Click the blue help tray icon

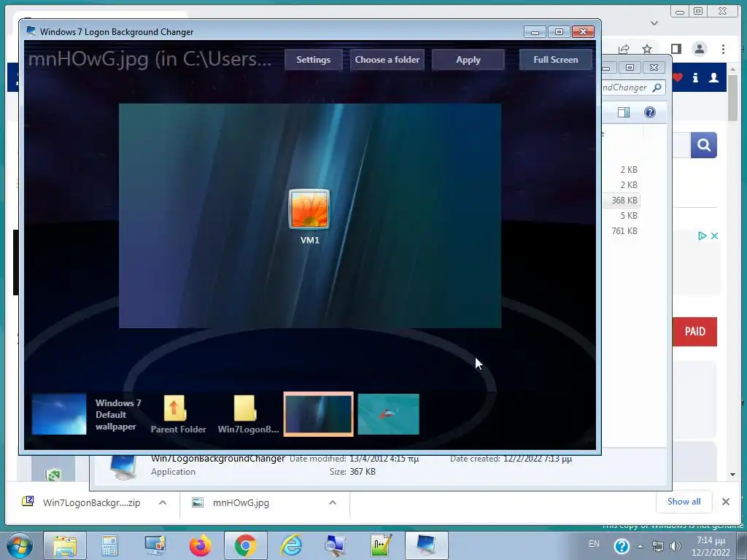pos(622,545)
